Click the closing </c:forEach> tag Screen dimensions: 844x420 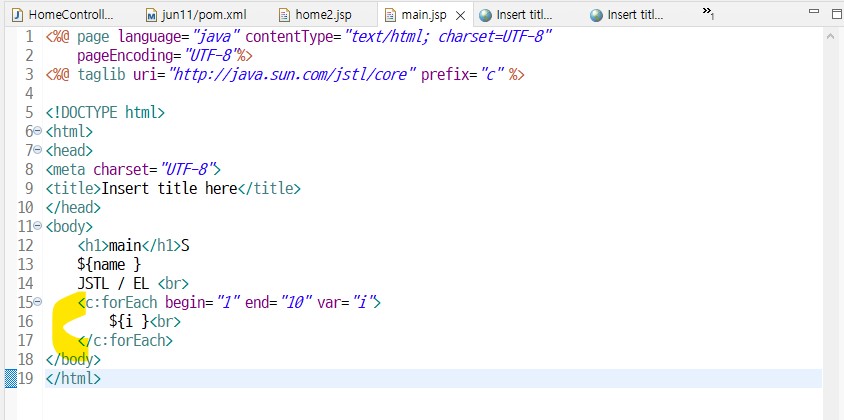[125, 340]
